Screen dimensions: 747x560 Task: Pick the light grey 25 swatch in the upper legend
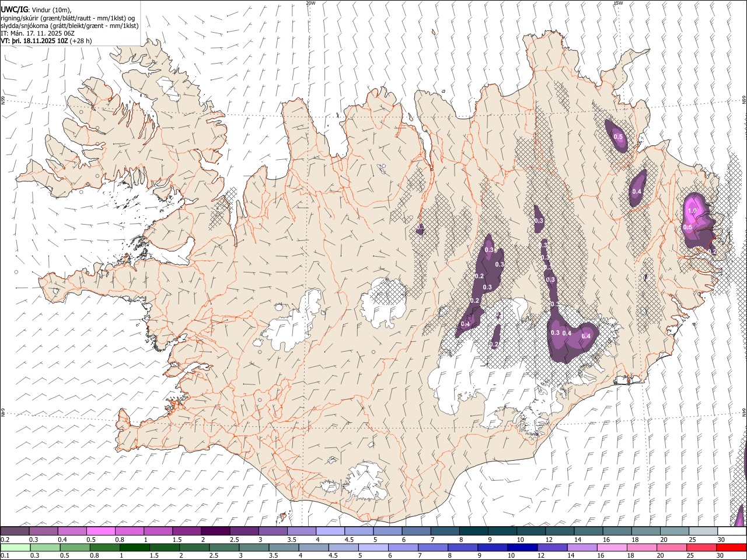click(x=703, y=531)
